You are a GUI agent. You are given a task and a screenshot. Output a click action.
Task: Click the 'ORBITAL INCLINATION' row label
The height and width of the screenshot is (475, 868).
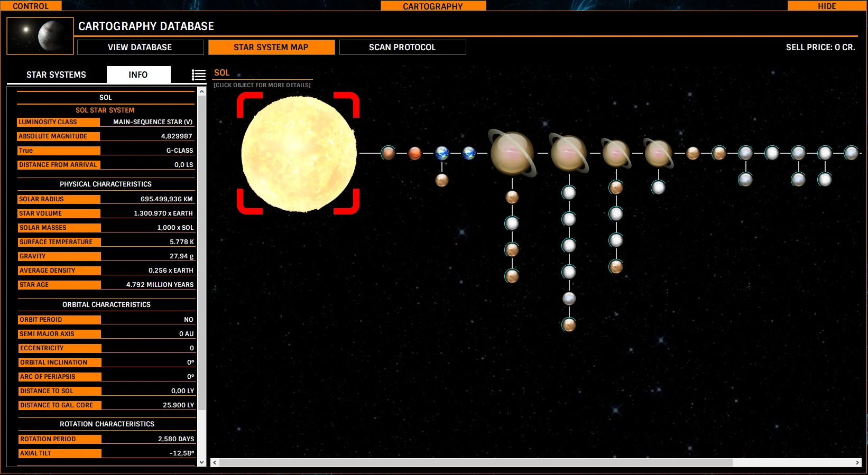pos(59,362)
